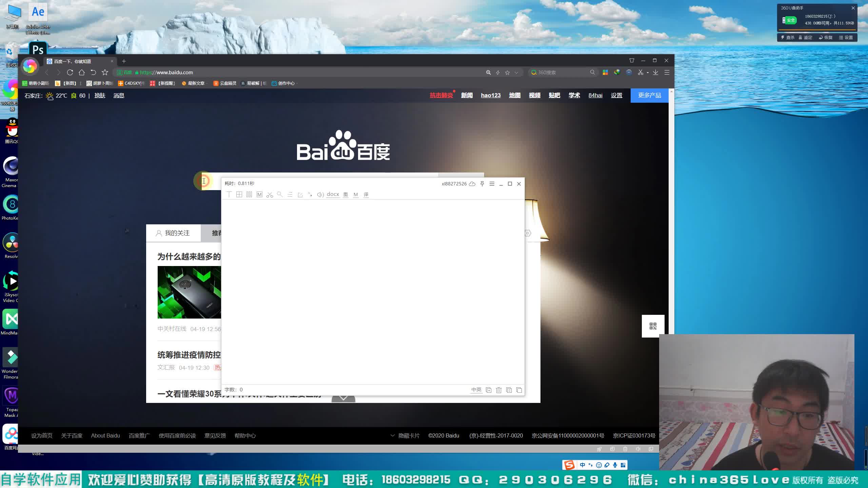Click the magnifier search icon in OCR toolbar
This screenshot has width=868, height=488.
pos(280,195)
